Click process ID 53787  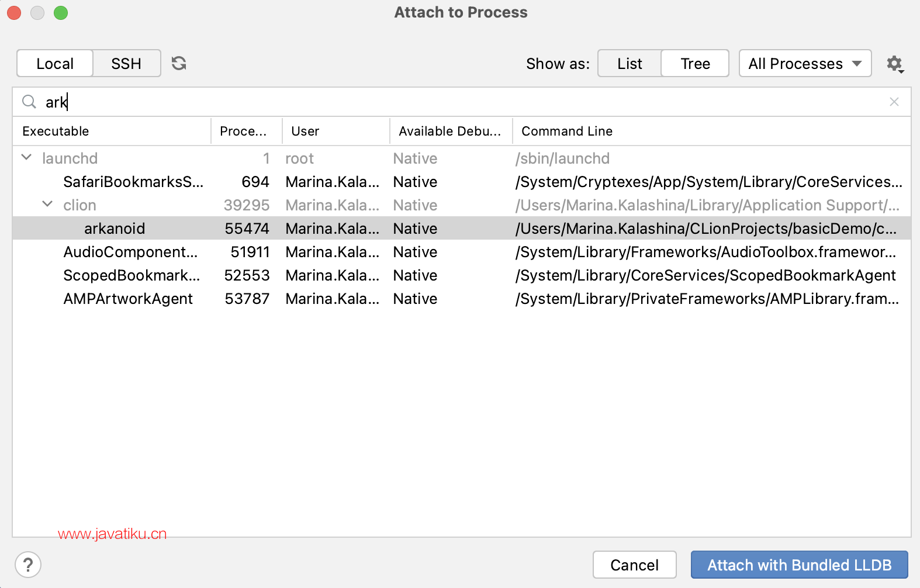point(247,299)
